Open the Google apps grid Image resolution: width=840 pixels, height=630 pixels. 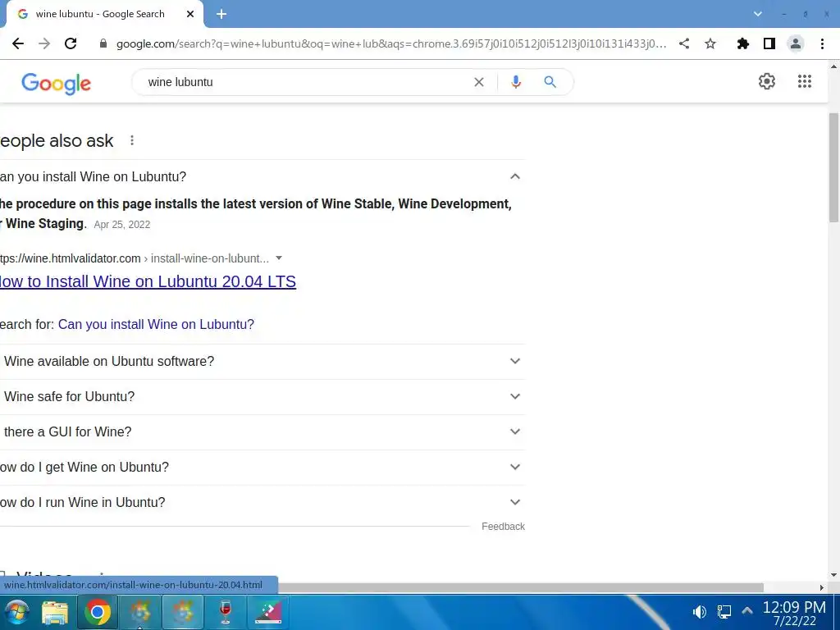click(x=805, y=81)
